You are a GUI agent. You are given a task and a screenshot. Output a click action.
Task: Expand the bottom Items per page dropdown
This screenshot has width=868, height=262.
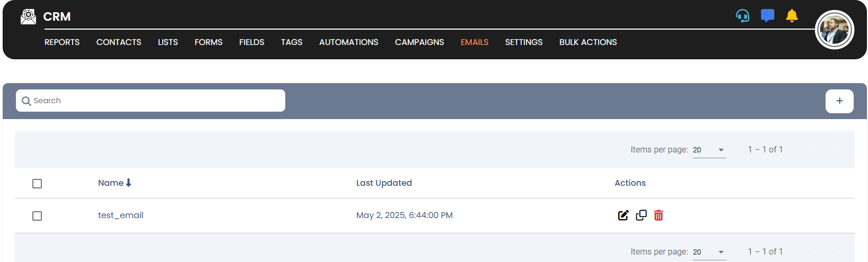pos(709,252)
